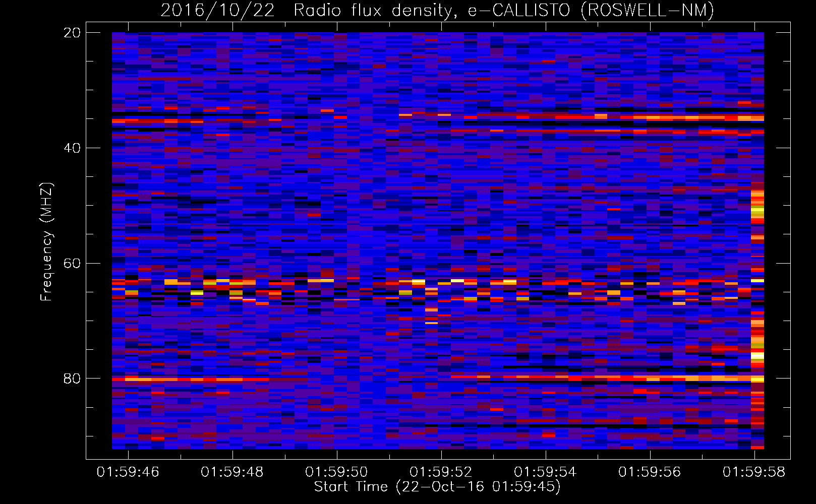The width and height of the screenshot is (816, 504).
Task: Click the 01:59:48 time tick label
Action: click(232, 472)
